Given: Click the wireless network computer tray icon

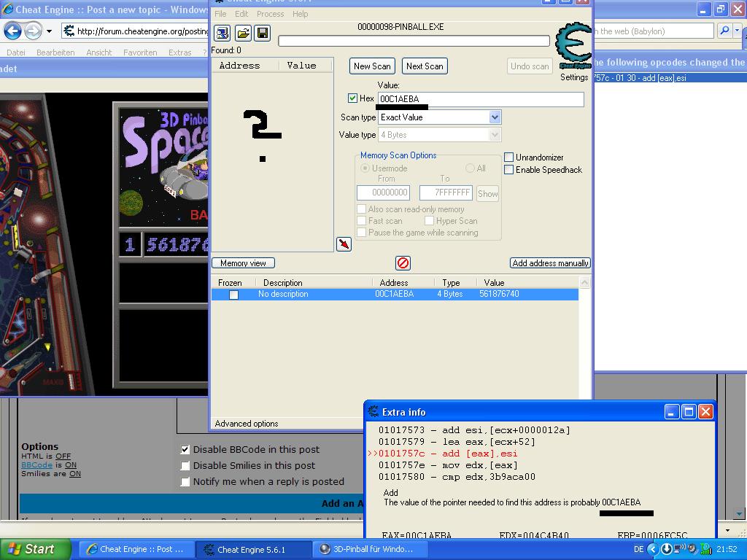Looking at the screenshot, I should [680, 550].
